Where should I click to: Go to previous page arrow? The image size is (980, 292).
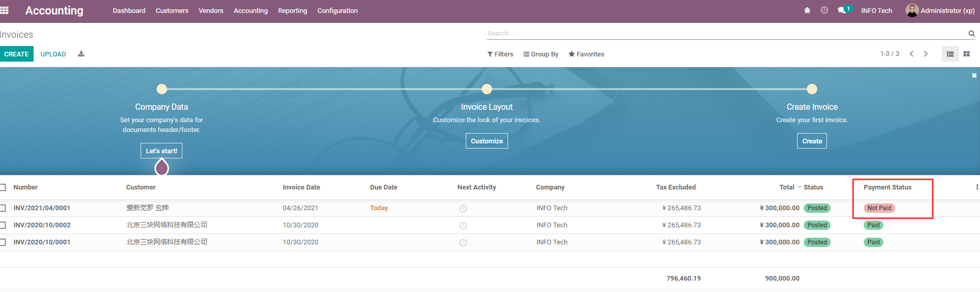(x=912, y=54)
